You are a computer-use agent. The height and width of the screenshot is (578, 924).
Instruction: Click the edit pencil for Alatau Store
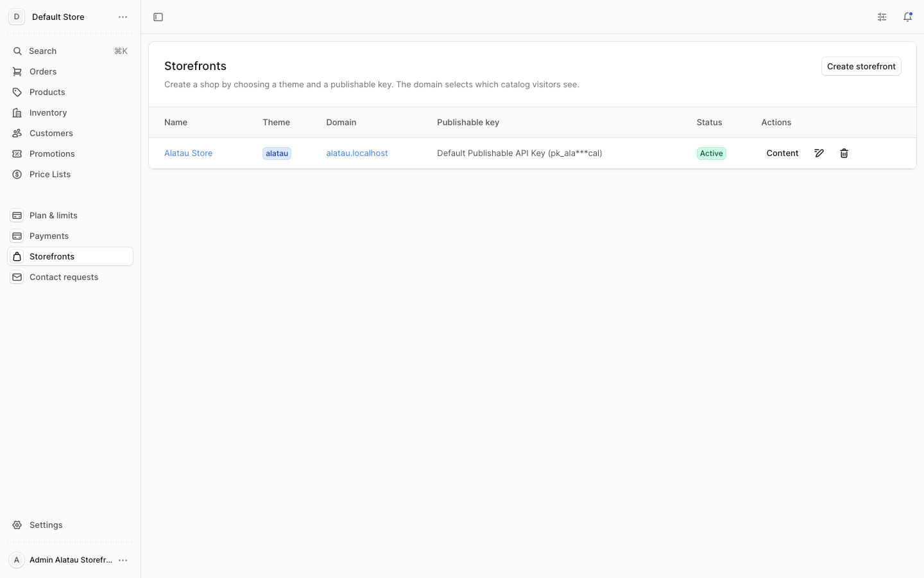(819, 153)
